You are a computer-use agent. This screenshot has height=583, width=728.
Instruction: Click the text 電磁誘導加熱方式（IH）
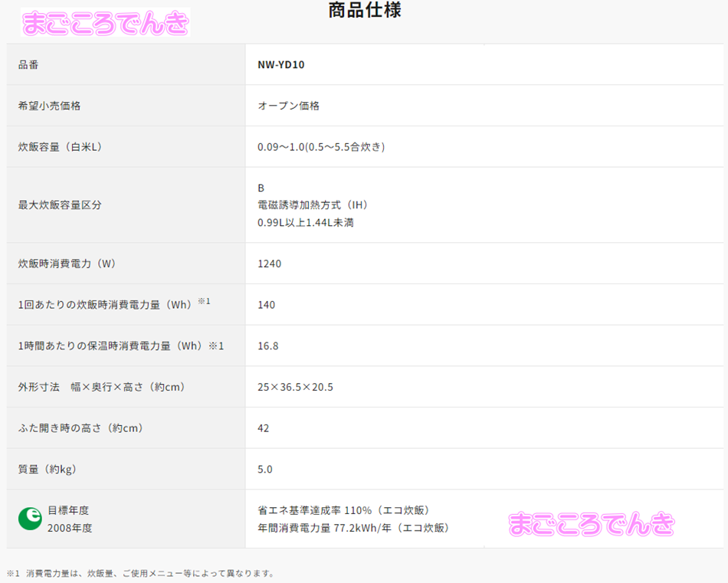coord(313,205)
